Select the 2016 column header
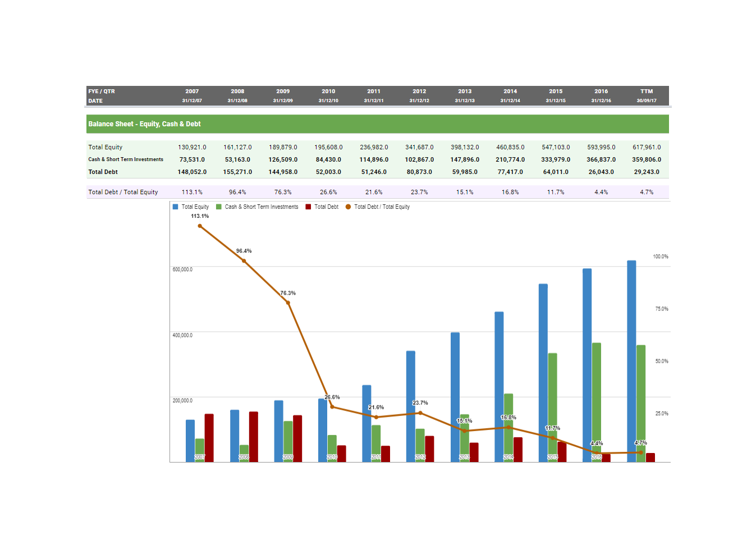Screen dimensions: 756x549 [x=601, y=91]
